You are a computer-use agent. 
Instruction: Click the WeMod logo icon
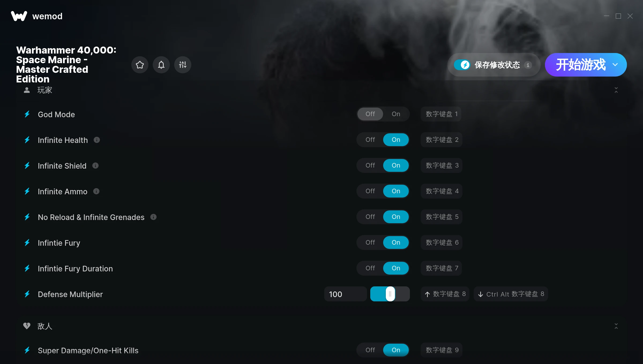19,16
